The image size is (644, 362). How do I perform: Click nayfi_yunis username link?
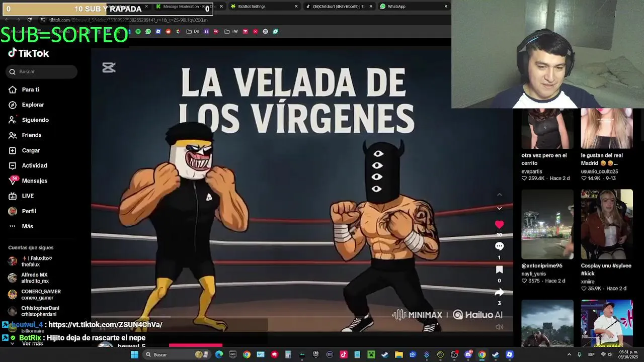533,274
